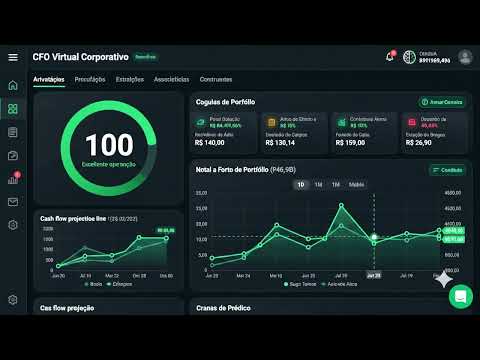Switch to the Associeticias tab
Screen dimensions: 480x360
[171, 79]
